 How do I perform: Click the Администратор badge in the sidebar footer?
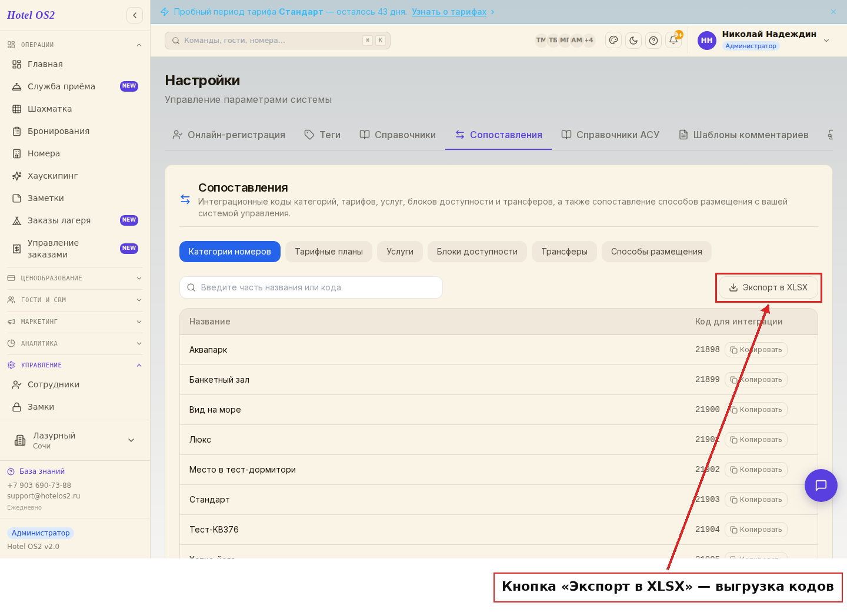click(41, 533)
